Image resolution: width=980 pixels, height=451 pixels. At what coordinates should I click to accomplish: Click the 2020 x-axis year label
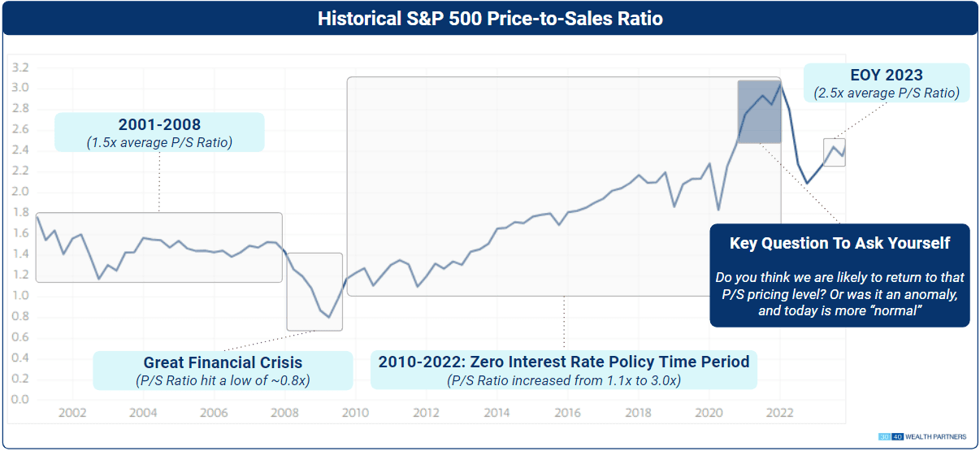click(x=709, y=413)
